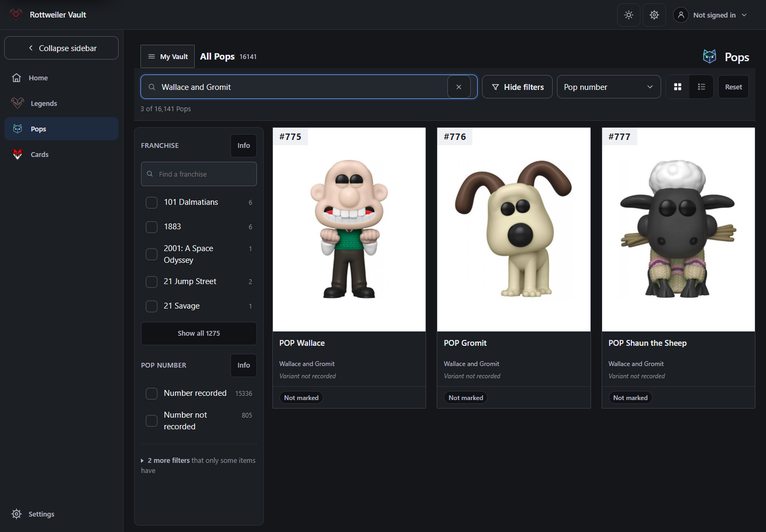Select Pops in the sidebar
Screen dimensions: 766x532
[x=61, y=129]
